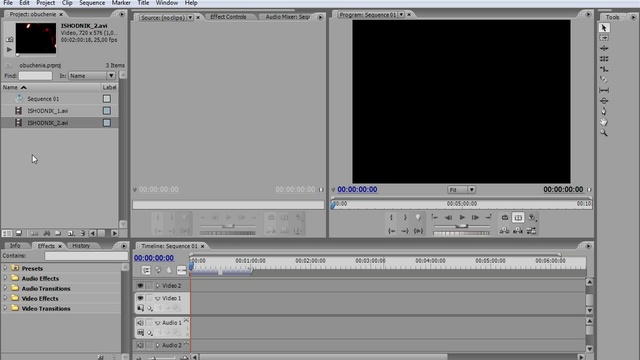Viewport: 640px width, 360px height.
Task: Click the Program monitor shuttle slider
Action: click(461, 226)
